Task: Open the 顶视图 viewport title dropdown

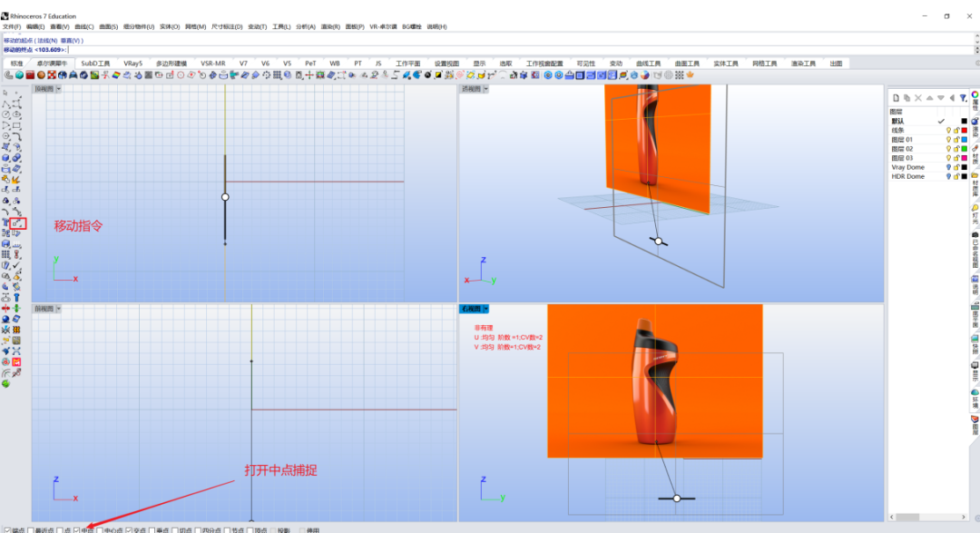Action: tap(58, 89)
